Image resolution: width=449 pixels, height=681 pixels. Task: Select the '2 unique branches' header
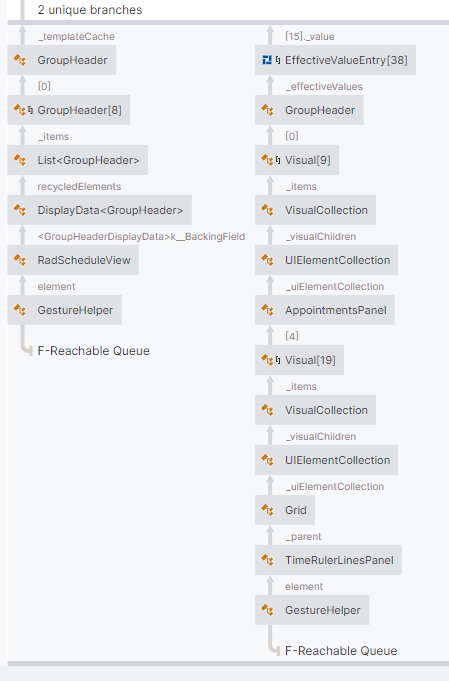[x=90, y=10]
